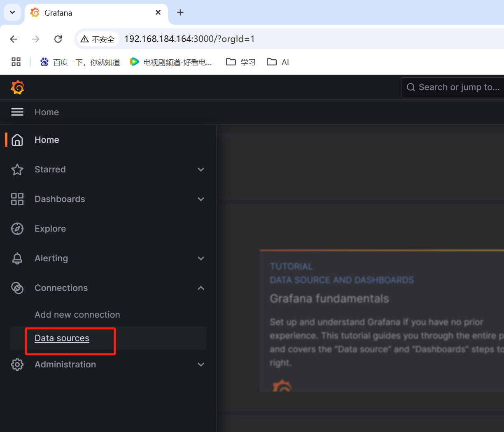
Task: Toggle the hamburger menu icon
Action: pyautogui.click(x=17, y=112)
